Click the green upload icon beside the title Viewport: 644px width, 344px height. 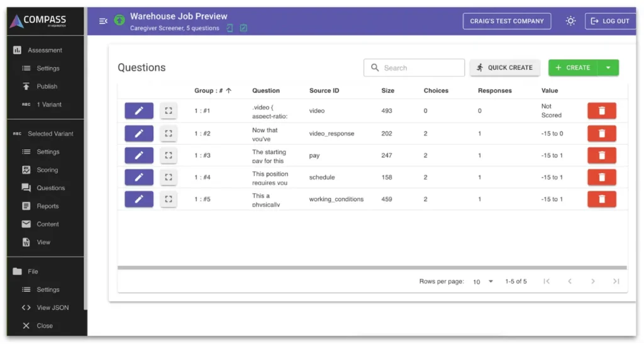tap(119, 21)
